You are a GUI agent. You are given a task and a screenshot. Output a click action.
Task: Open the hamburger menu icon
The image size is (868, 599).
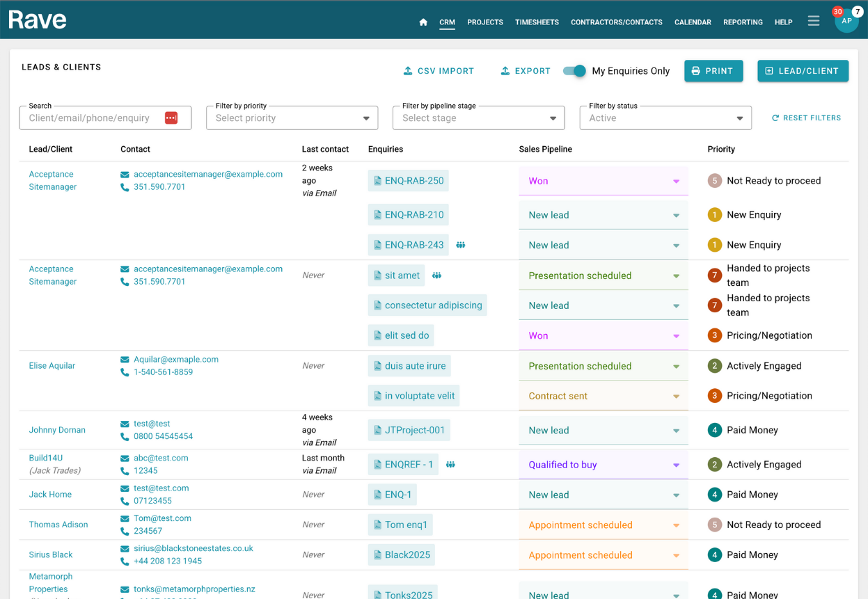coord(814,21)
